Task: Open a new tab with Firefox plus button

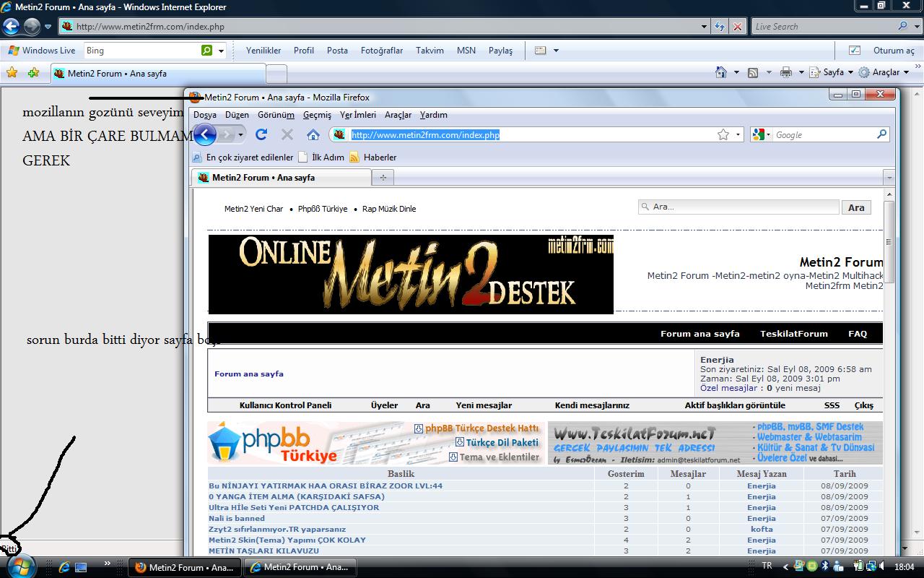Action: tap(383, 177)
